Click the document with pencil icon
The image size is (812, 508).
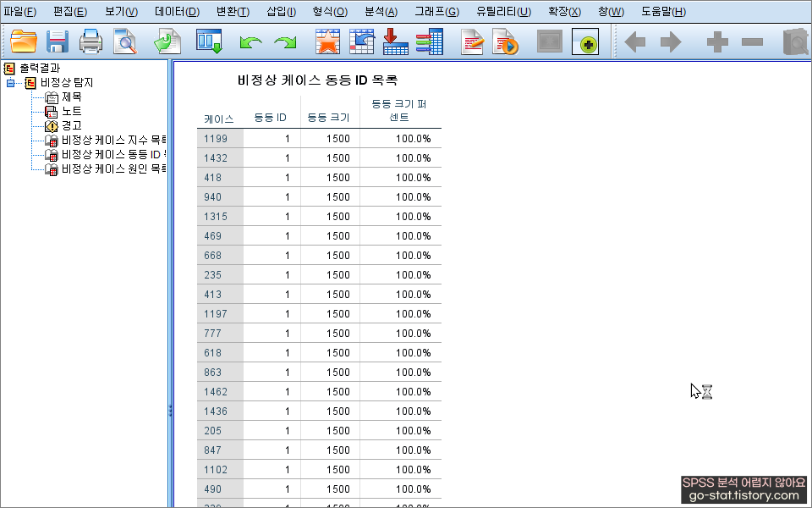click(x=472, y=42)
